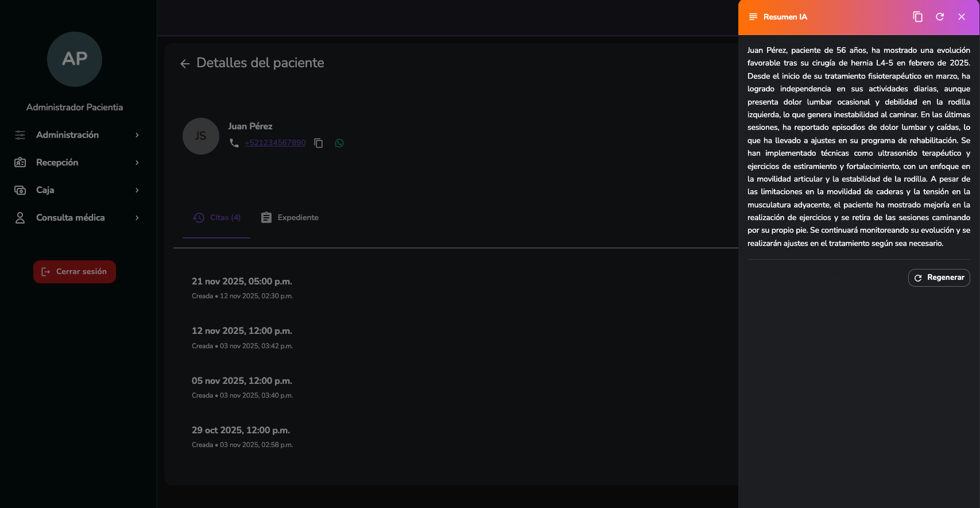Open WhatsApp chat for Juan Pérez
This screenshot has height=508, width=980.
(339, 143)
